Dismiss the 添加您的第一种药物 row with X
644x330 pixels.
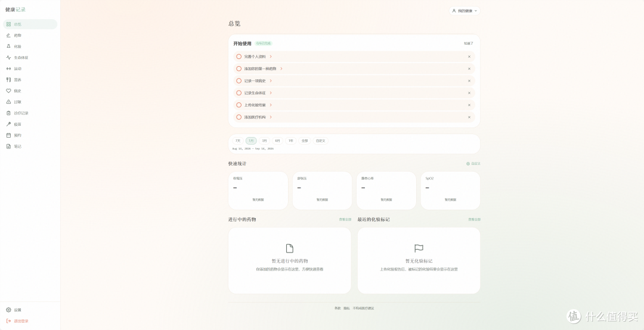click(469, 69)
